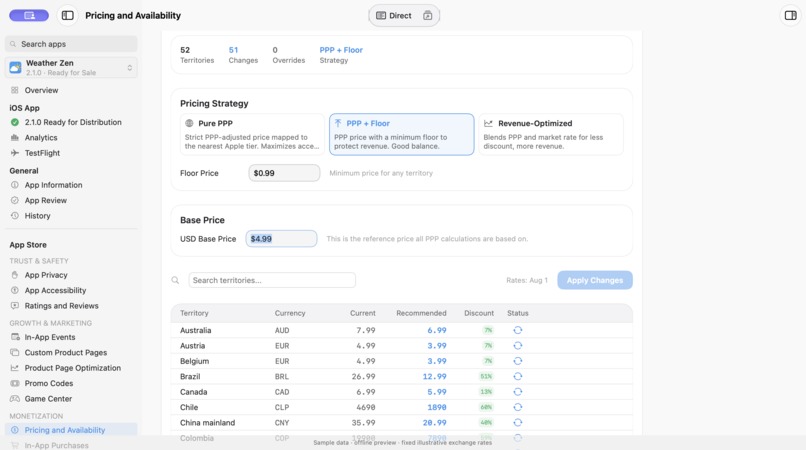806x450 pixels.
Task: Click the icon right of Direct
Action: (x=428, y=15)
